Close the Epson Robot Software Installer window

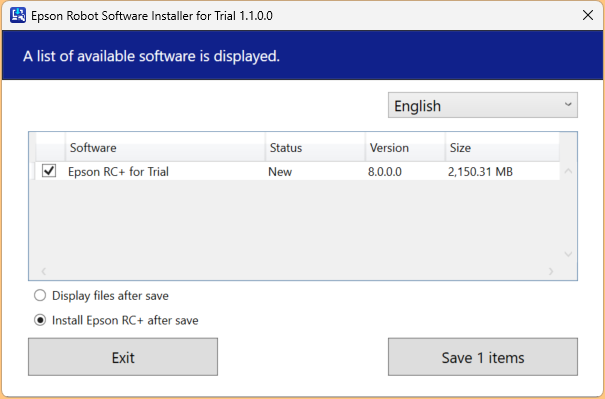pyautogui.click(x=588, y=15)
